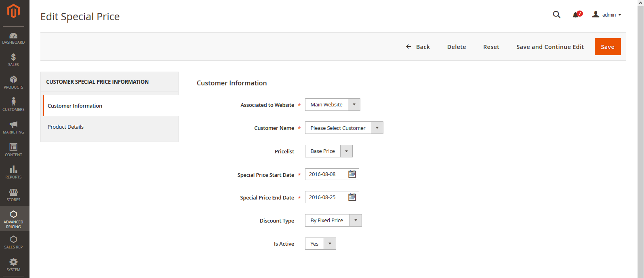This screenshot has width=644, height=278.
Task: Click the search magnifier icon
Action: click(x=556, y=15)
